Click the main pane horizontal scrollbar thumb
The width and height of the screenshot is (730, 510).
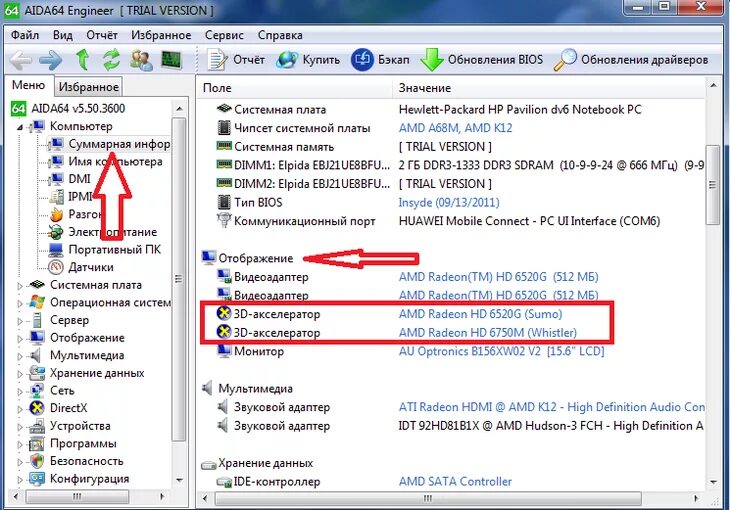tap(427, 498)
